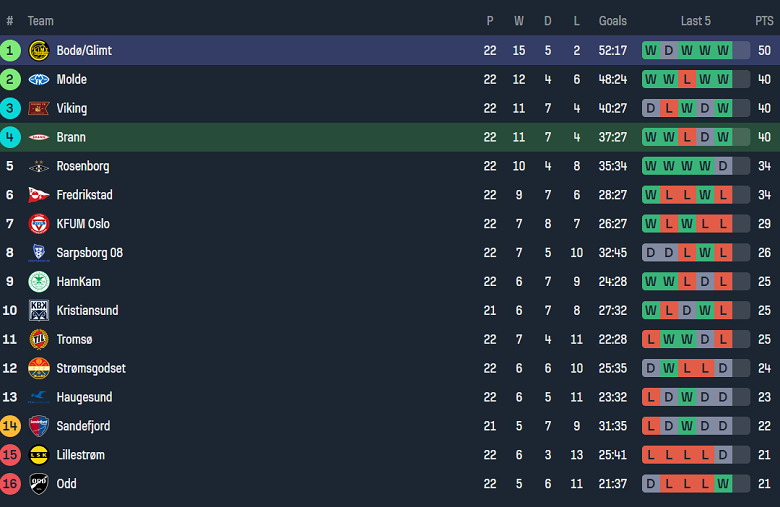Click Odd's latest win badge
The width and height of the screenshot is (780, 507).
tap(723, 484)
